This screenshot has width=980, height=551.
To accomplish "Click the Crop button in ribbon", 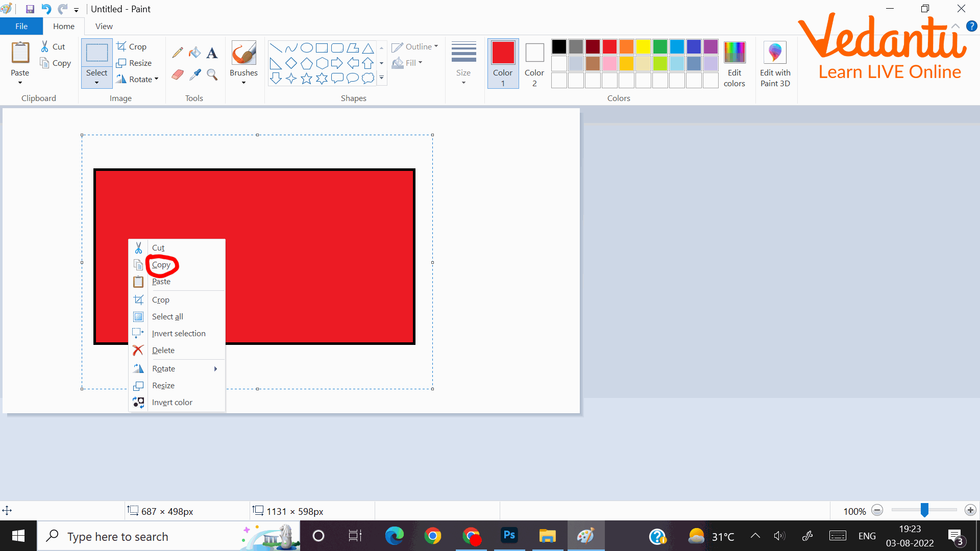I will pyautogui.click(x=132, y=46).
